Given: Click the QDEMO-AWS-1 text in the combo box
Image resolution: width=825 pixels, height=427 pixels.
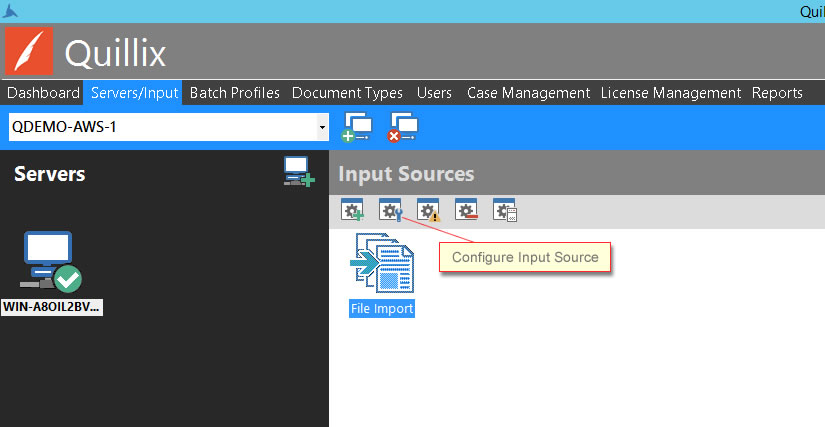Looking at the screenshot, I should click(64, 127).
